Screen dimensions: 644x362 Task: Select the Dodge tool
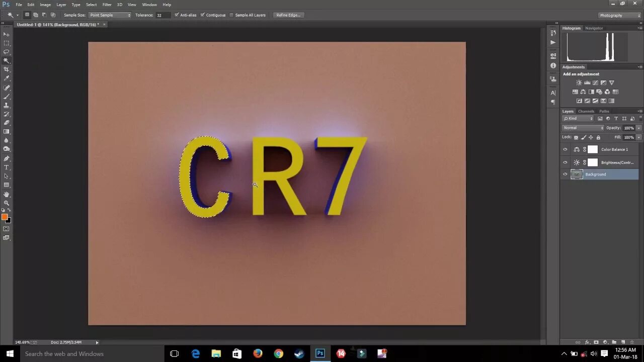click(x=7, y=149)
